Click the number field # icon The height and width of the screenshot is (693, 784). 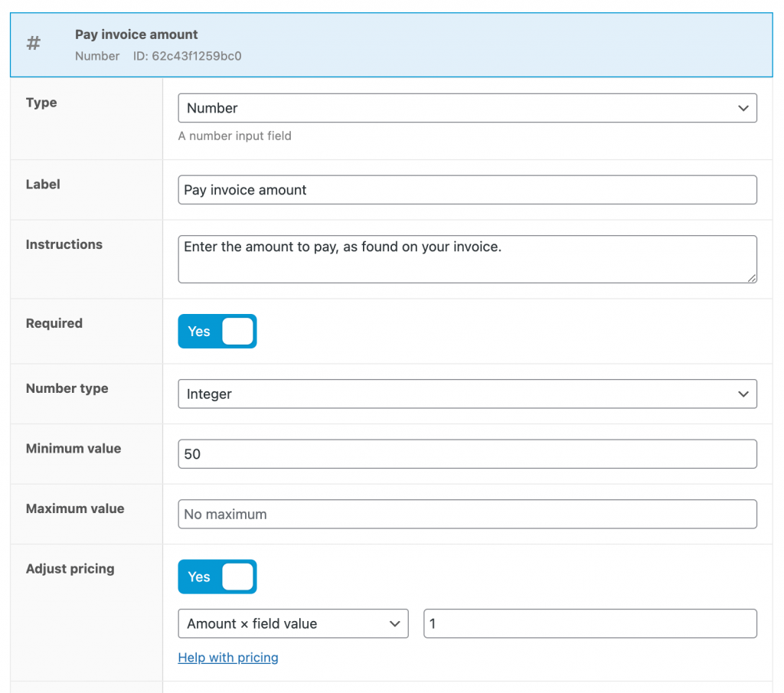(33, 43)
